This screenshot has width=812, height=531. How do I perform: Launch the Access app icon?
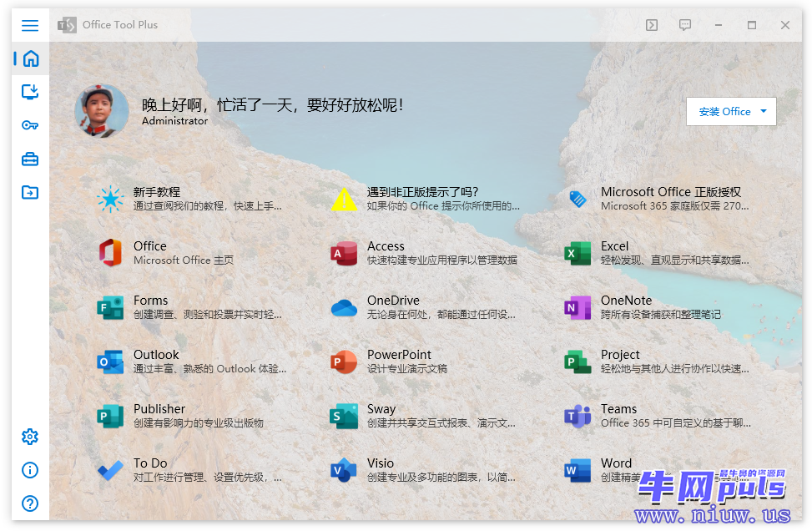344,253
